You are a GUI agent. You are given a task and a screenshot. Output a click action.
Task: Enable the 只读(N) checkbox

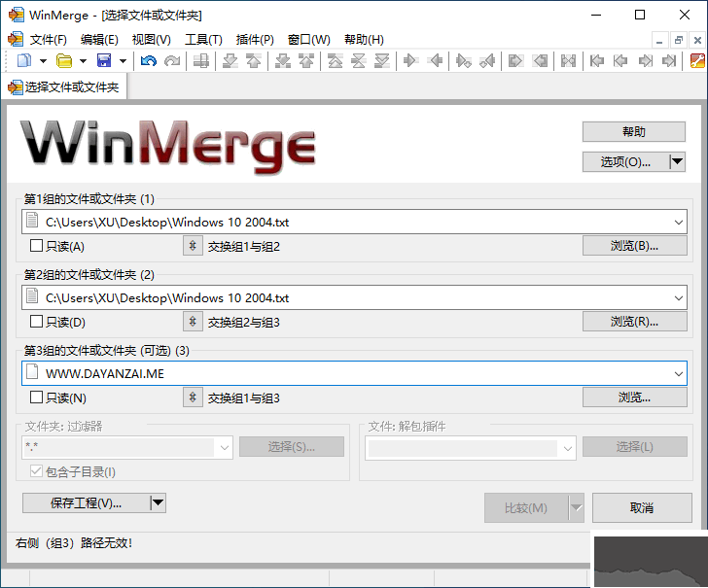(36, 398)
